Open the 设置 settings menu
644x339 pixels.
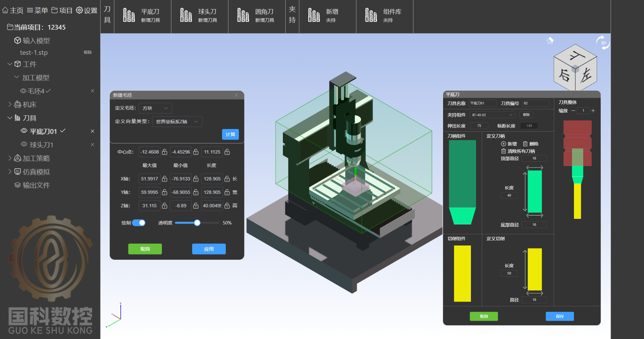(87, 11)
